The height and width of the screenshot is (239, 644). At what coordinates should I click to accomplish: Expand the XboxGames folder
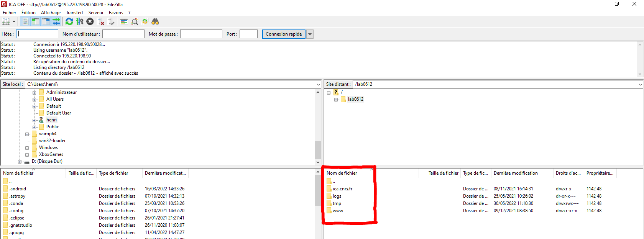click(x=27, y=155)
